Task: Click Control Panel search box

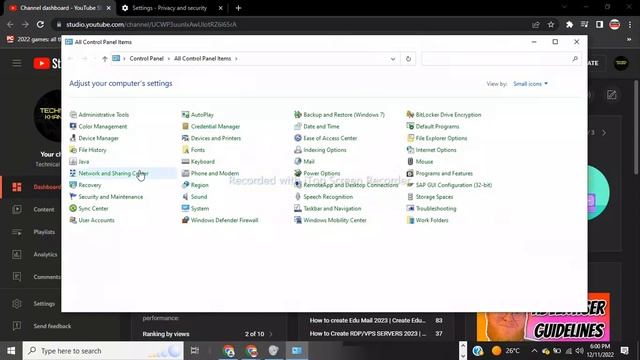Action: pyautogui.click(x=501, y=59)
